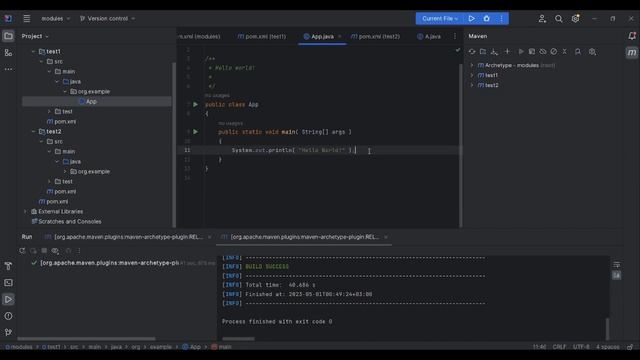The image size is (640, 360).
Task: Open more run actions menu
Action: (501, 18)
